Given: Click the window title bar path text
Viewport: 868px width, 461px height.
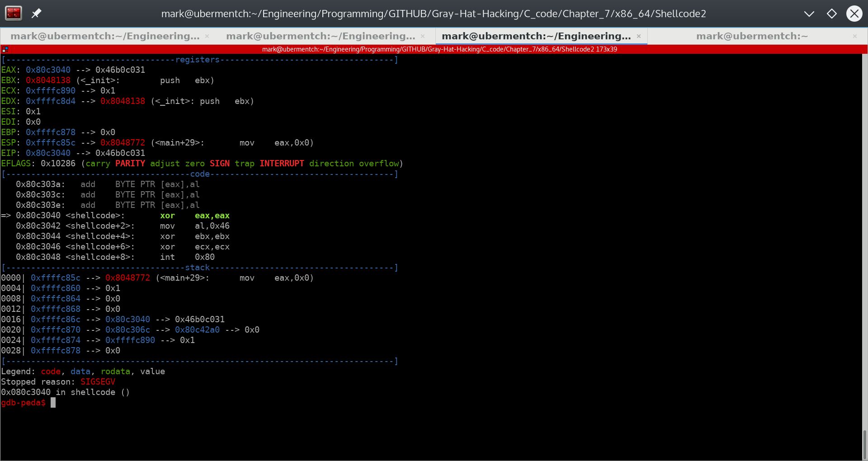Looking at the screenshot, I should (x=433, y=14).
